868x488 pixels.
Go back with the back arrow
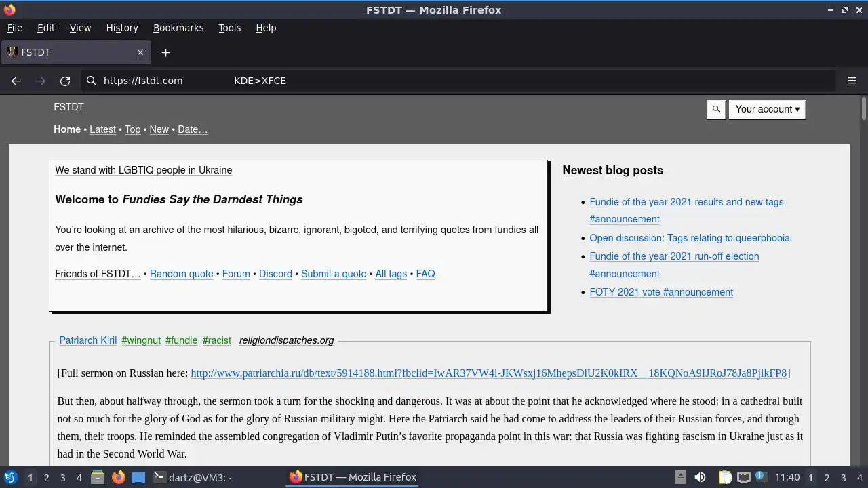pos(16,81)
